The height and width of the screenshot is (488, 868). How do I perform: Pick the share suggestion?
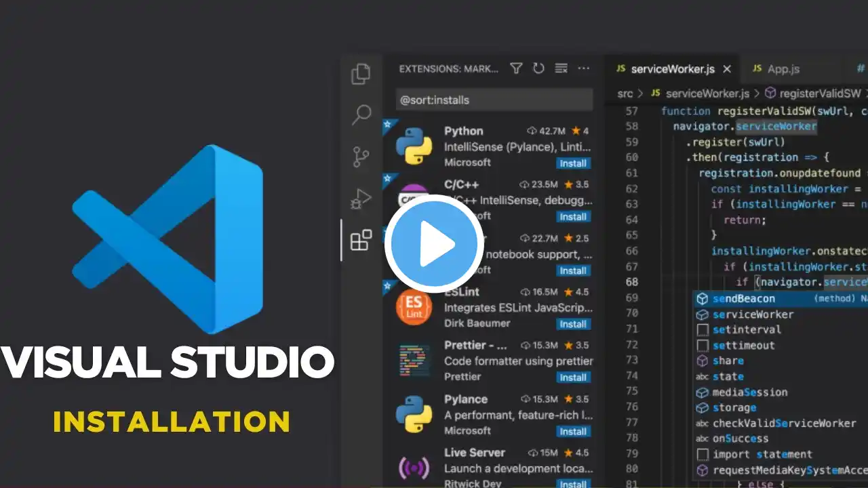click(x=781, y=361)
